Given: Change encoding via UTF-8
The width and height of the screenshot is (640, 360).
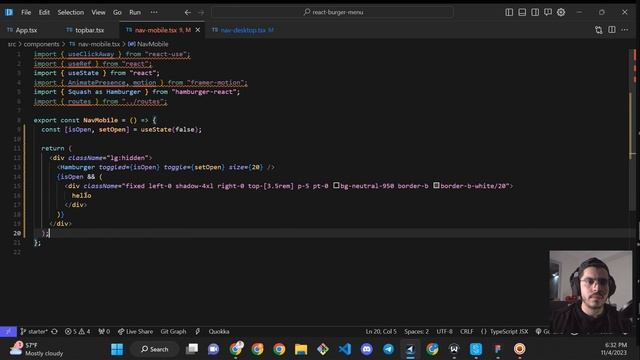Looking at the screenshot, I should point(444,331).
